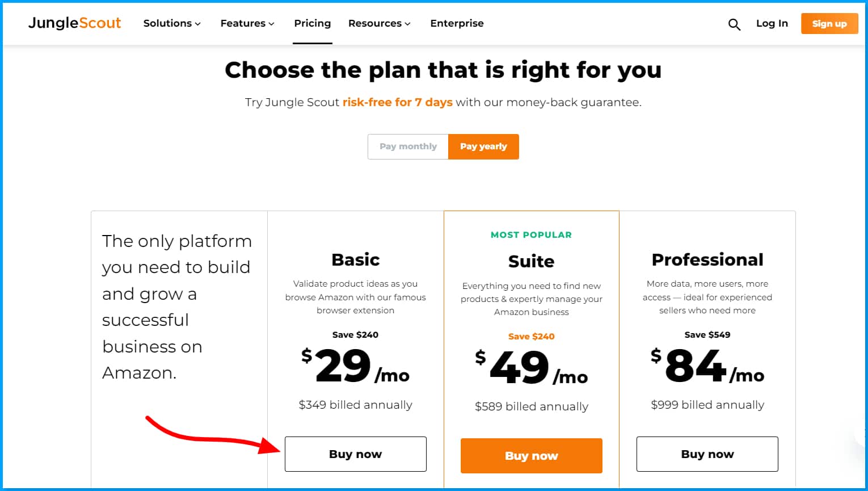The image size is (868, 491).
Task: Expand the Solutions dropdown menu
Action: (172, 23)
